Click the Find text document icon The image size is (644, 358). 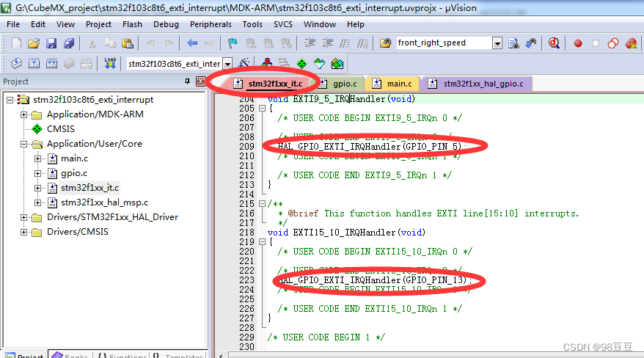(513, 43)
